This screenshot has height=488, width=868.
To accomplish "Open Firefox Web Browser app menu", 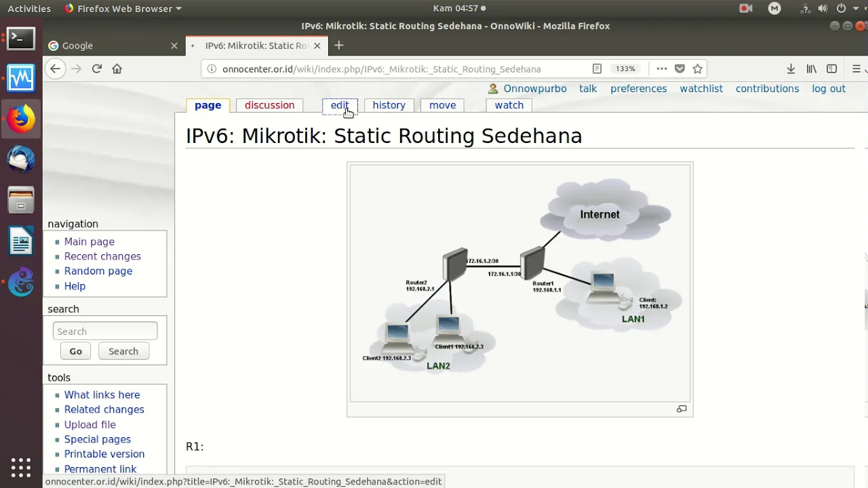I will pyautogui.click(x=123, y=8).
